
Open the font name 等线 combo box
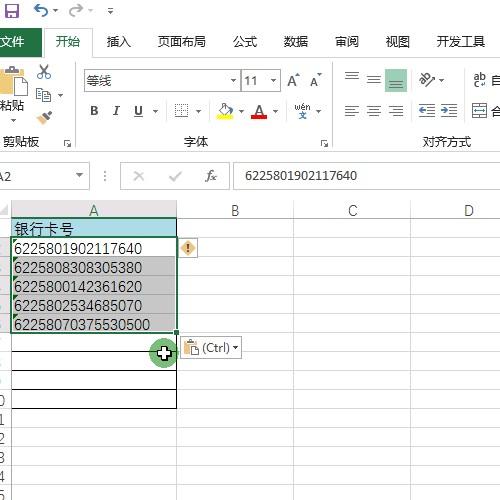162,80
